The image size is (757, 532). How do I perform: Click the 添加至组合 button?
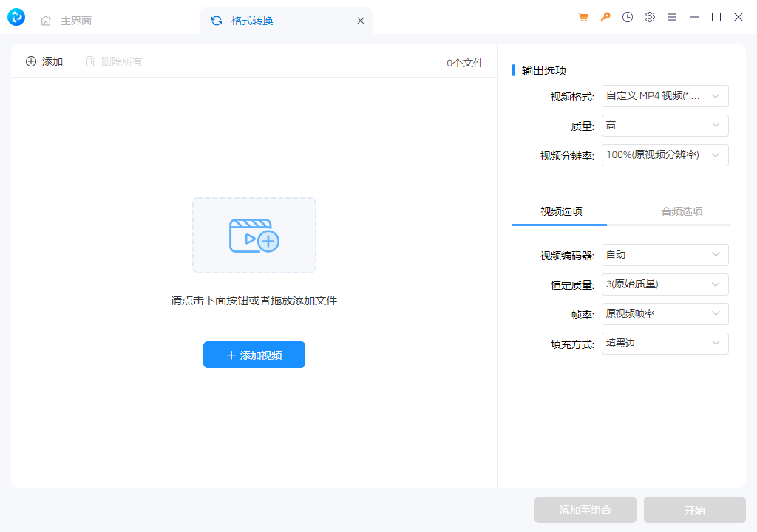(x=585, y=510)
